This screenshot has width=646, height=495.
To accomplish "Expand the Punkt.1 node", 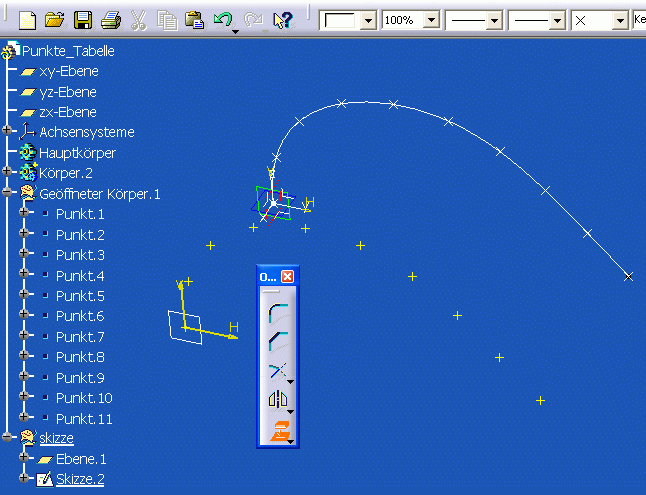I will [x=24, y=212].
